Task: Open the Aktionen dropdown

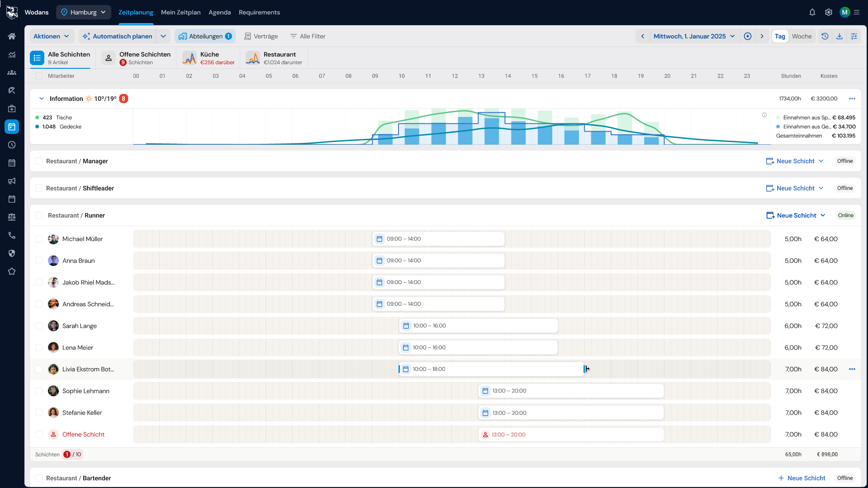Action: (x=51, y=36)
